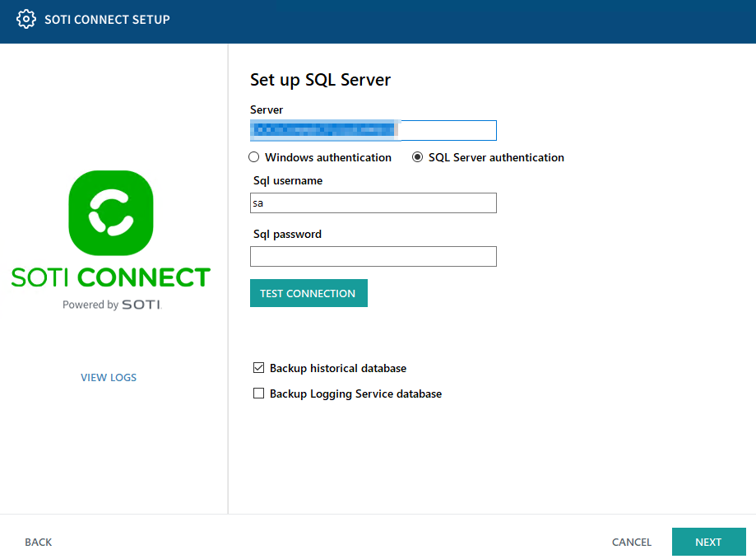Select Windows authentication

tap(253, 157)
